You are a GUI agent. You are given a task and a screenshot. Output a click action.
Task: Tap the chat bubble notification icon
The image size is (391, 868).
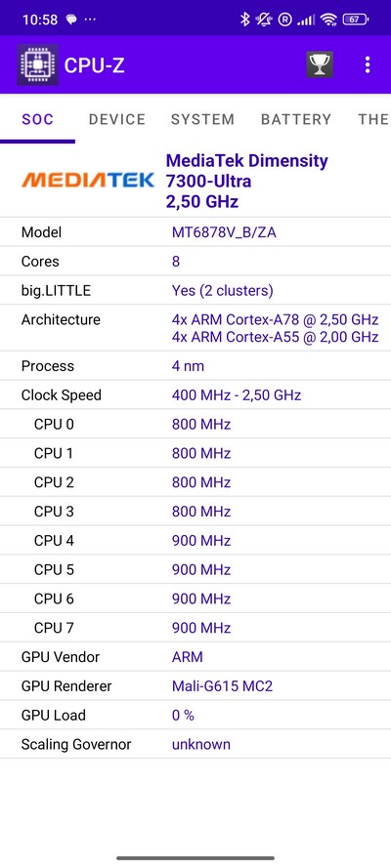tap(71, 20)
